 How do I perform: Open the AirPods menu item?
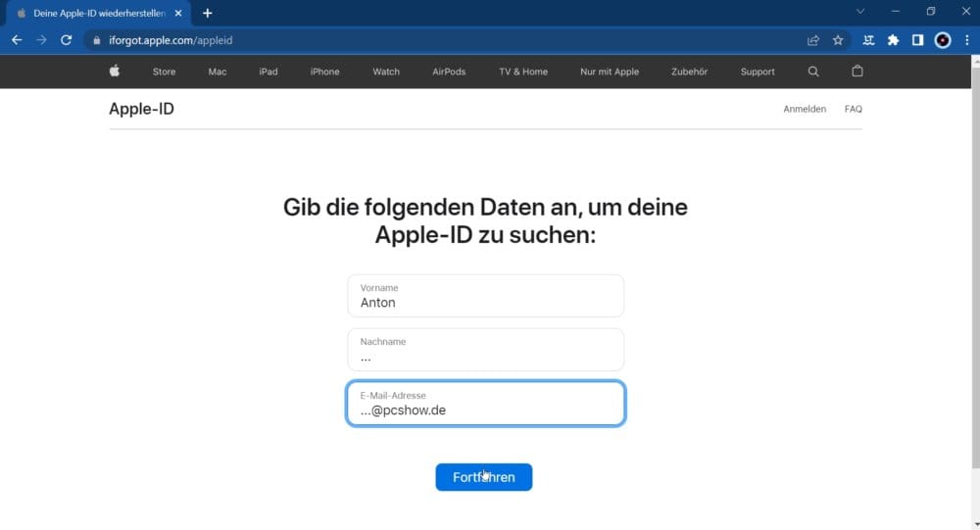449,72
